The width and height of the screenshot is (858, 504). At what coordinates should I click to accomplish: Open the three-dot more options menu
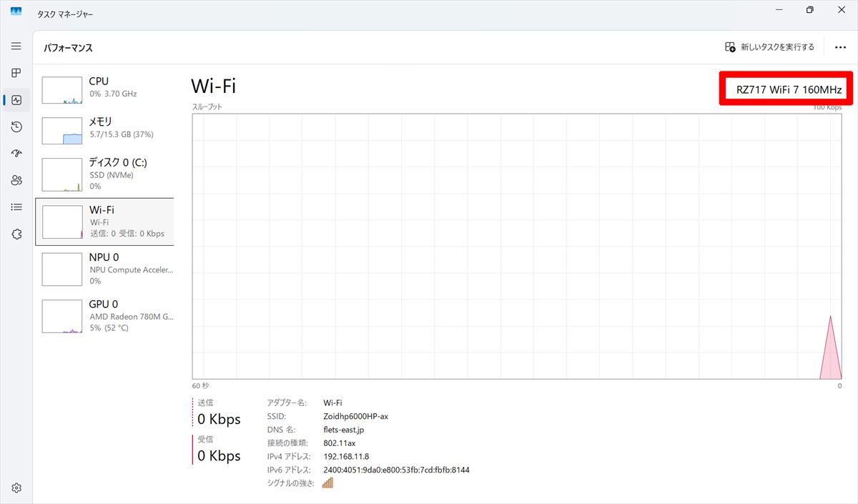click(840, 47)
